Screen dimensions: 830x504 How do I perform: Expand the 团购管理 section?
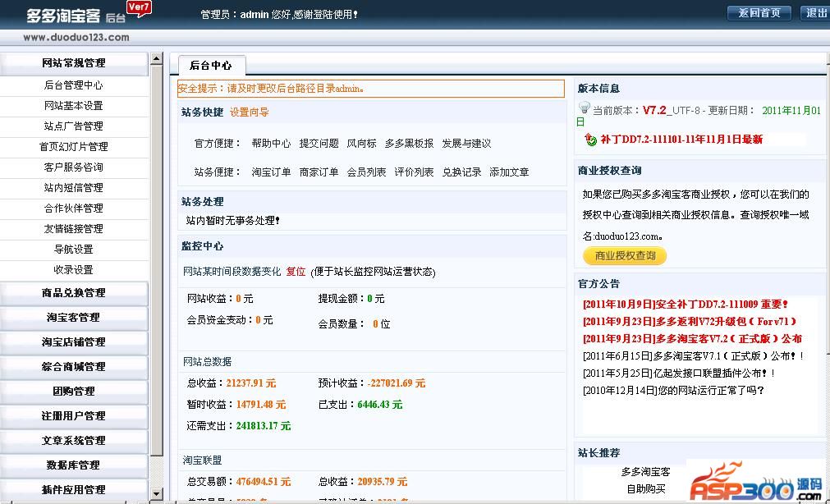click(74, 392)
